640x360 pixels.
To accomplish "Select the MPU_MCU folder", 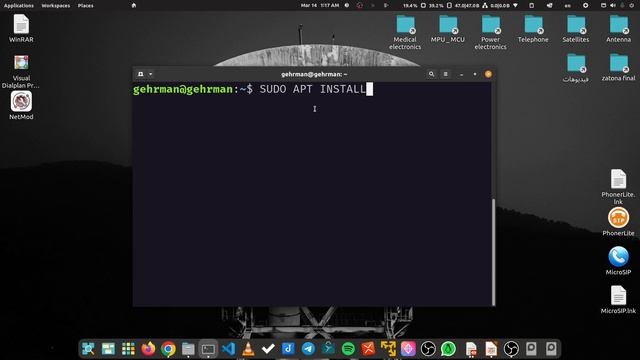I will point(448,29).
